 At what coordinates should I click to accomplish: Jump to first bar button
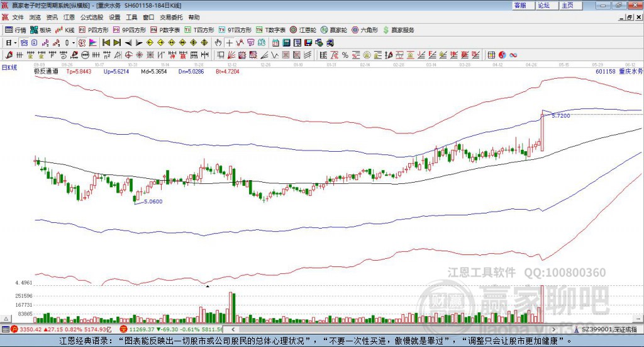106,43
